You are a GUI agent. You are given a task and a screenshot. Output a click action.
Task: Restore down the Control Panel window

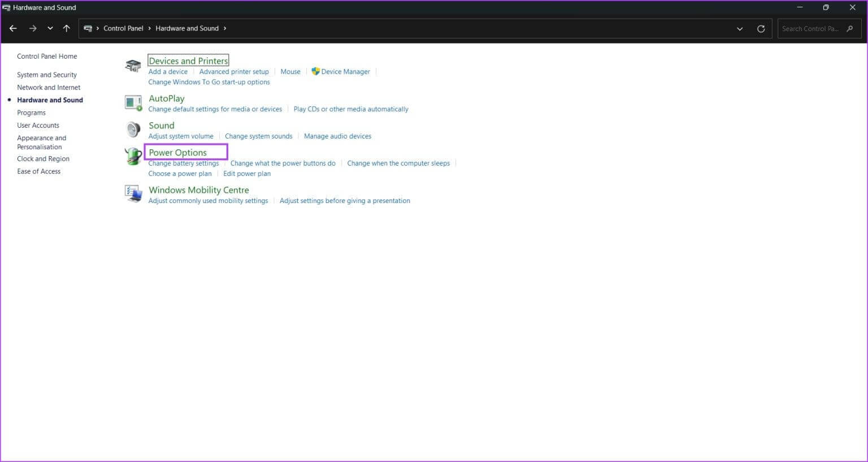tap(826, 7)
